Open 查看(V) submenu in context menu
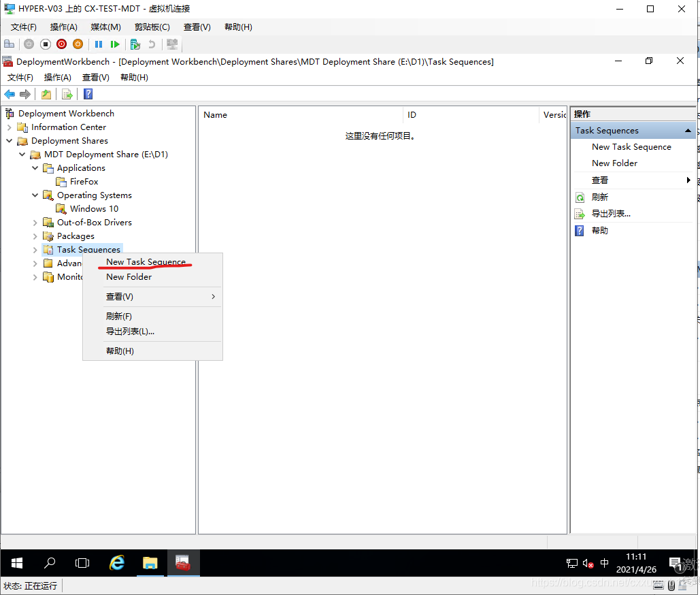This screenshot has width=700, height=595. point(152,297)
